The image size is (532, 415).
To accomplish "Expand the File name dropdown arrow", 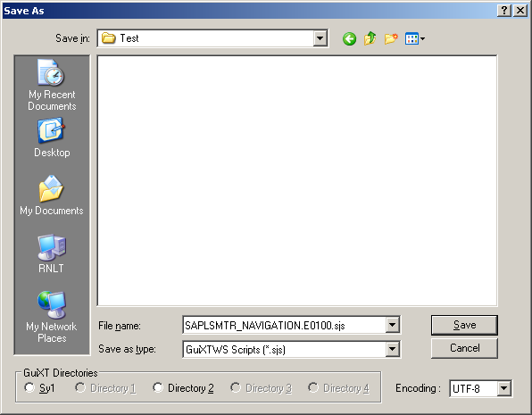I will pyautogui.click(x=392, y=325).
